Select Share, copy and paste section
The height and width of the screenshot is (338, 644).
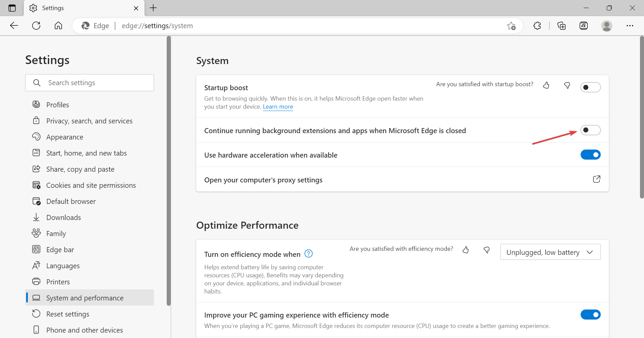click(90, 169)
